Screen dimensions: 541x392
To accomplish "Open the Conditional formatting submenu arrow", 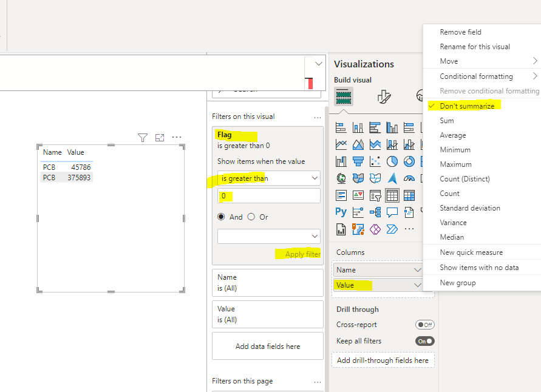I will click(x=534, y=76).
